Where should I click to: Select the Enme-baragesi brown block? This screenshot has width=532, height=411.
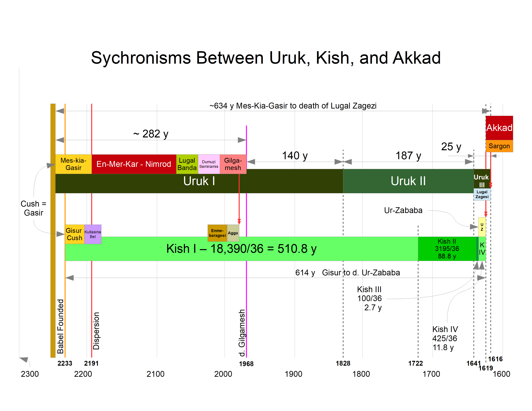point(217,233)
